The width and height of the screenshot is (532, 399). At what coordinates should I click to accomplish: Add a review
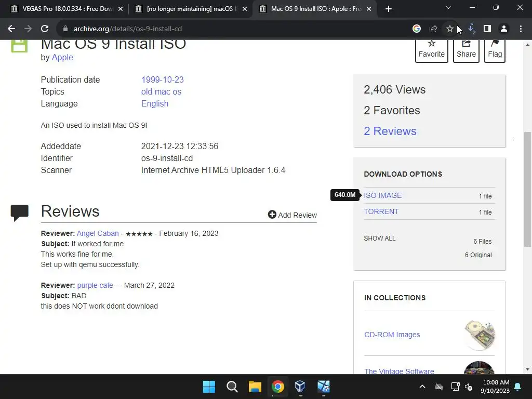pos(292,215)
